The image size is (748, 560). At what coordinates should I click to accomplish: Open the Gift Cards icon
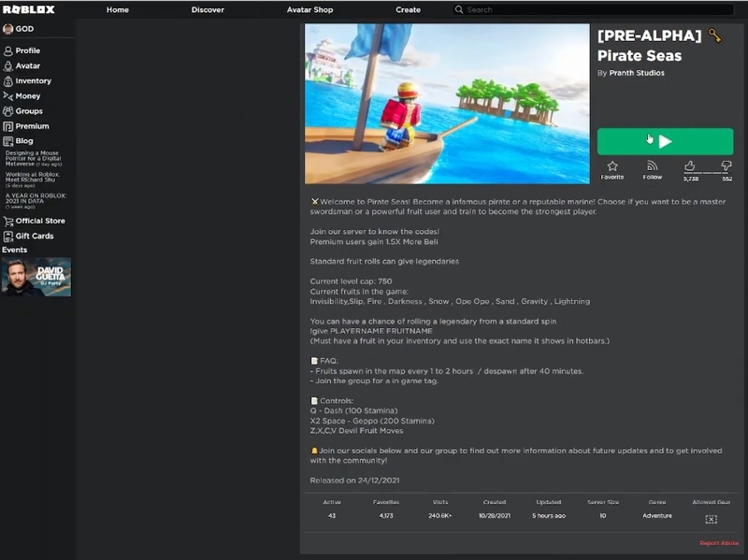(7, 237)
